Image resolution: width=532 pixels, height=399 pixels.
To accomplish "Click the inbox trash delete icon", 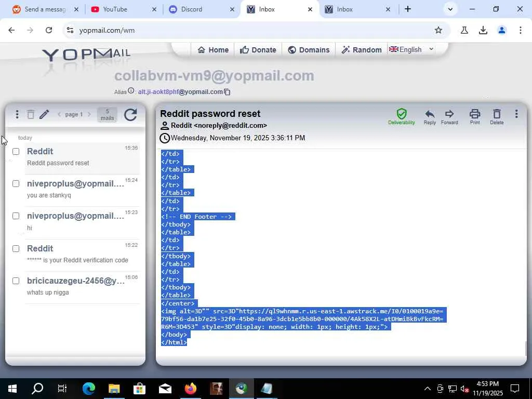I will point(31,114).
